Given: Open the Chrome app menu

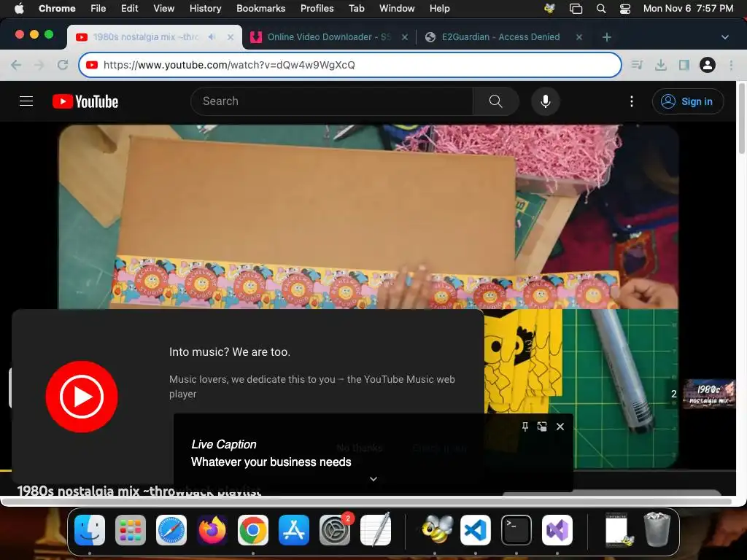Looking at the screenshot, I should pos(57,8).
